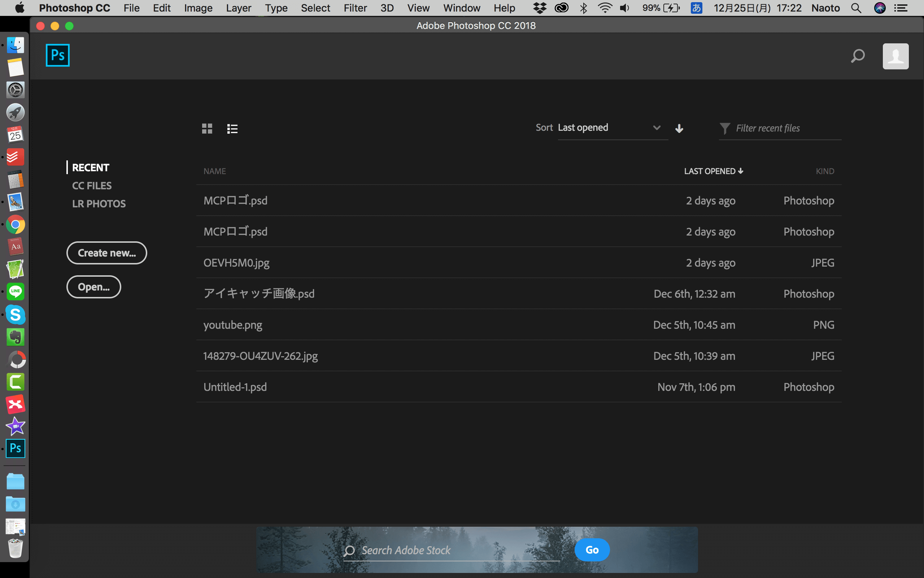Open LINE from the Dock

pyautogui.click(x=15, y=292)
